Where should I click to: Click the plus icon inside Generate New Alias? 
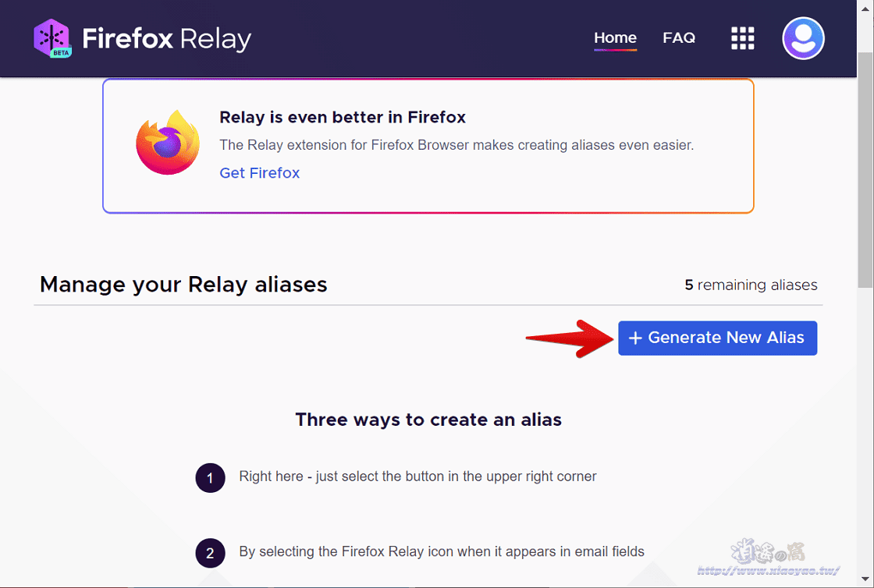pos(634,338)
